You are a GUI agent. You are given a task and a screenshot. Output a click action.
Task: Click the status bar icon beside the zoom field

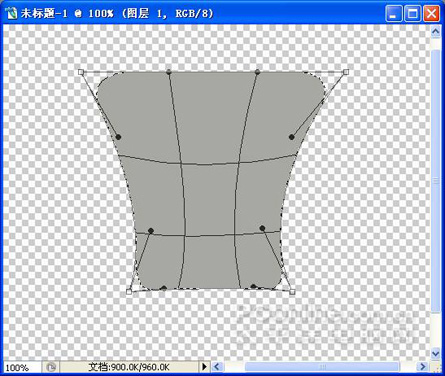pos(51,367)
